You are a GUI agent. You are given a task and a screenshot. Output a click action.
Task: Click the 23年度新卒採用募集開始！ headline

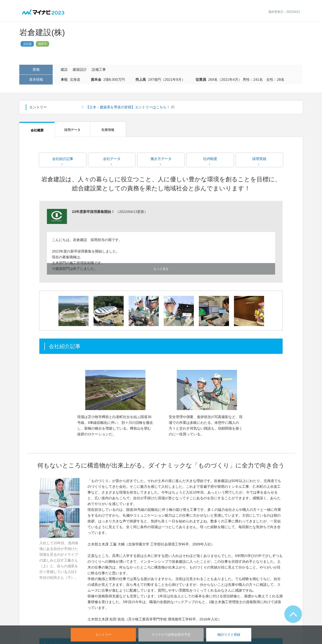click(93, 212)
